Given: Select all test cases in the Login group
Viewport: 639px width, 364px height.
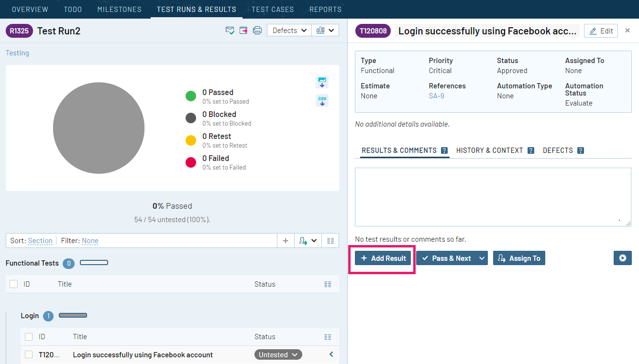Looking at the screenshot, I should pyautogui.click(x=29, y=336).
